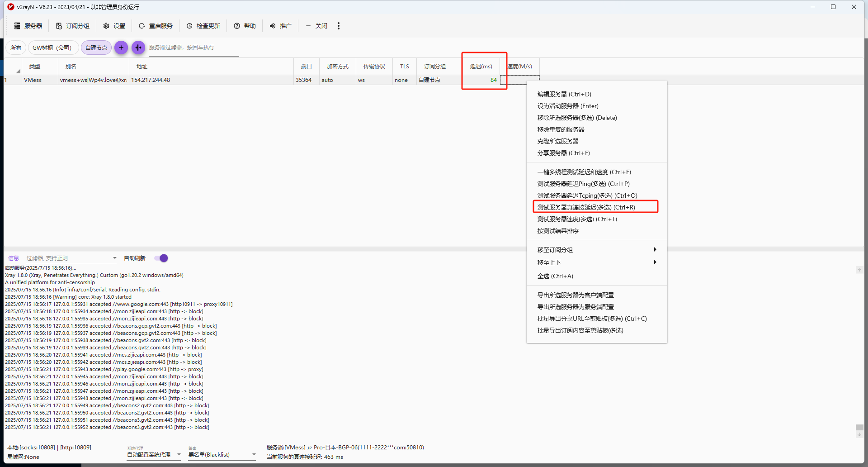This screenshot has height=467, width=868.
Task: Open the 帮助 question icon
Action: (x=237, y=26)
